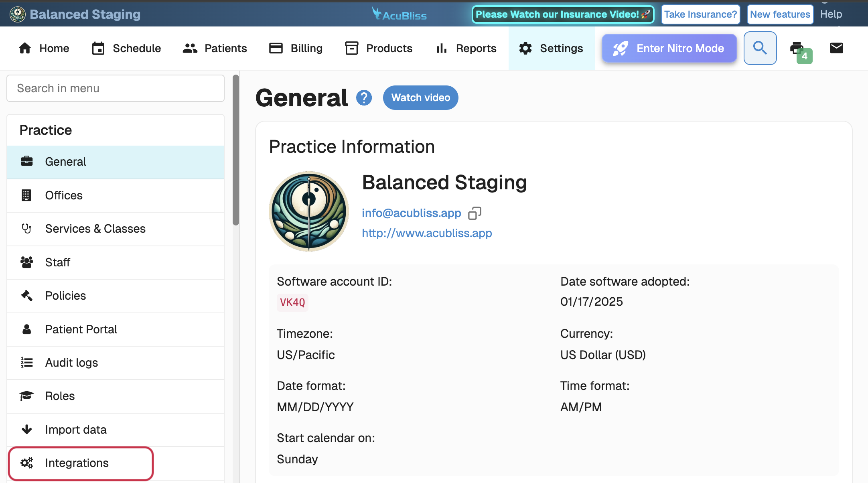The height and width of the screenshot is (483, 868).
Task: Click the copy email address icon
Action: pos(475,213)
